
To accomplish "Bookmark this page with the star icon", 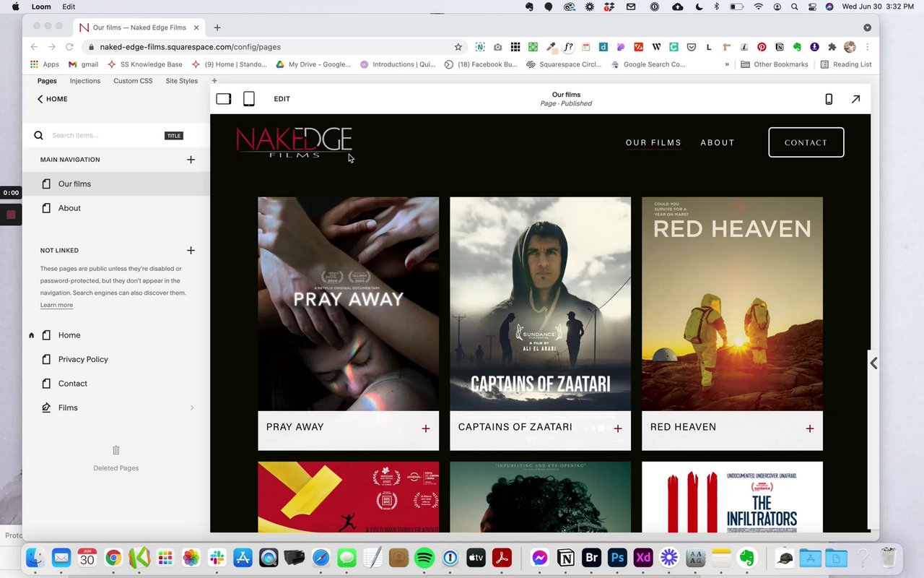I will tap(458, 47).
